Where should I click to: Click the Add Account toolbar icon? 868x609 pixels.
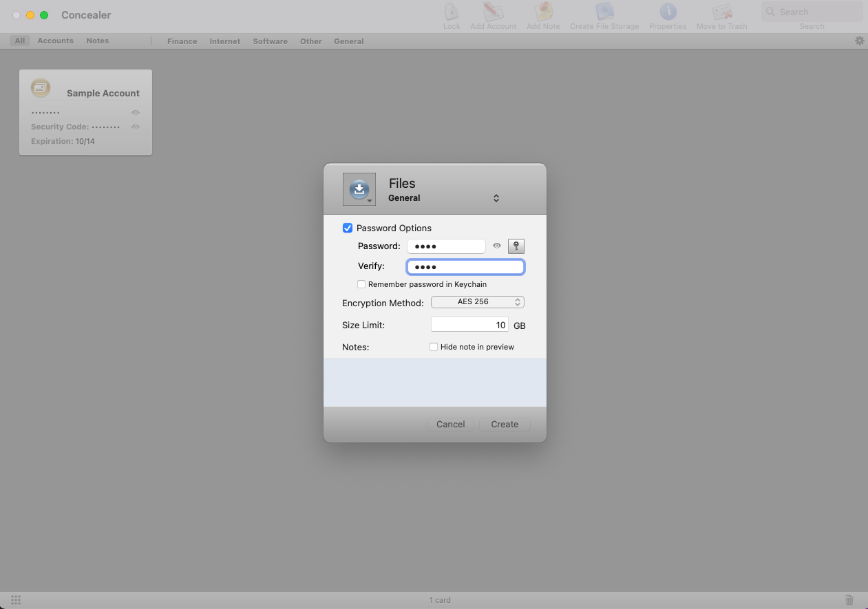[493, 12]
